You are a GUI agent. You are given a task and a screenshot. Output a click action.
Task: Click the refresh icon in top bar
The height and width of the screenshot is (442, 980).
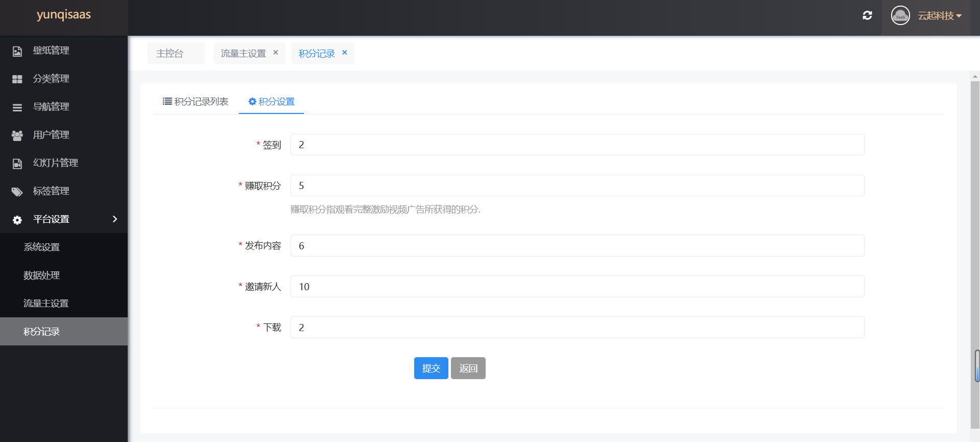point(867,15)
